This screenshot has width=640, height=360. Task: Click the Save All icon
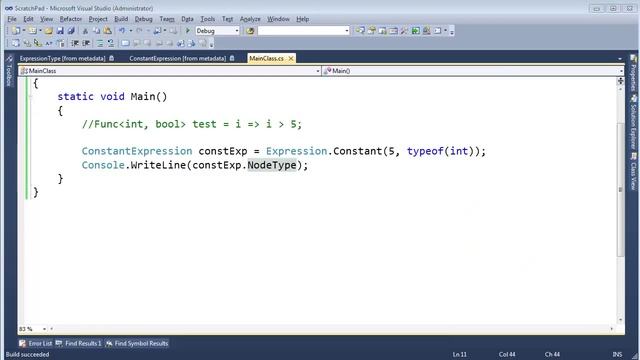(71, 31)
